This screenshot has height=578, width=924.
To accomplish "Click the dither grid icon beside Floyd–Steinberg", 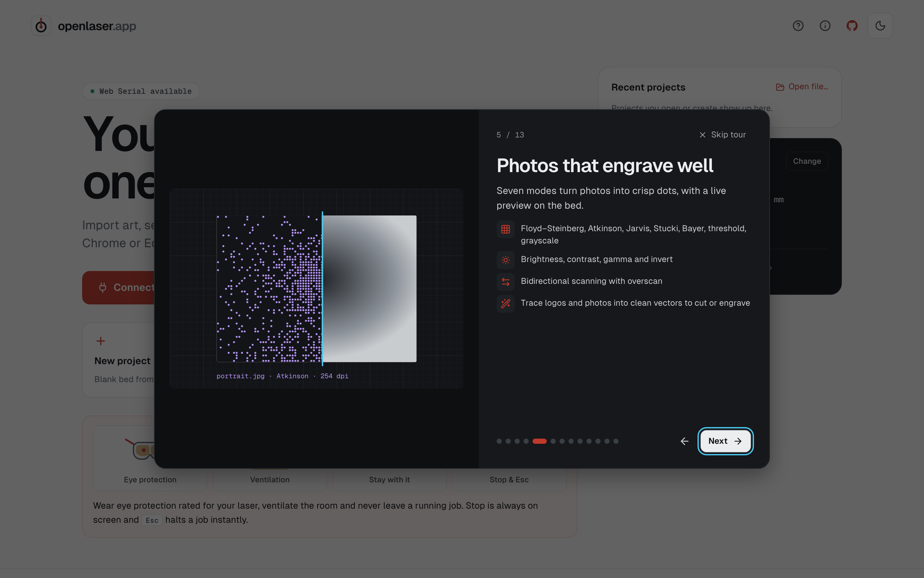I will pos(506,229).
